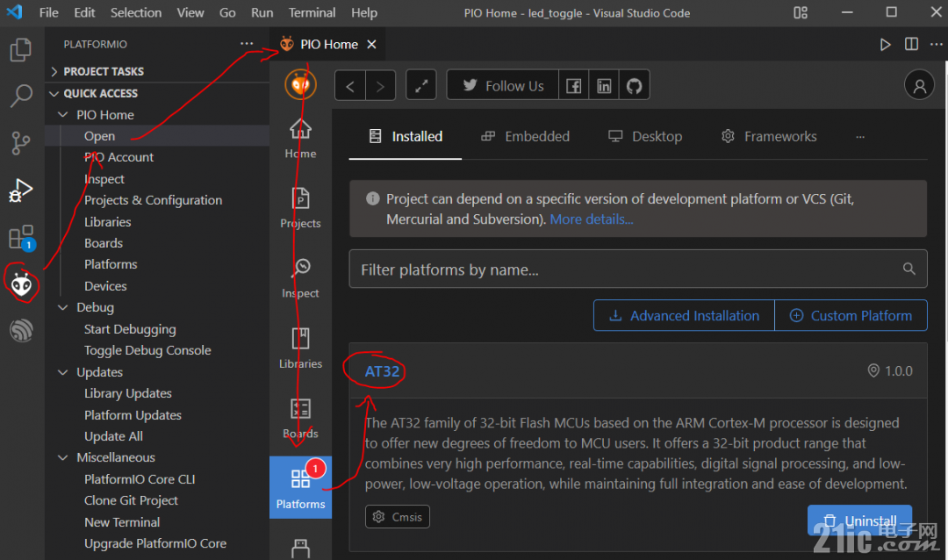Open the Search view in activity bar
The height and width of the screenshot is (560, 948).
[x=21, y=96]
